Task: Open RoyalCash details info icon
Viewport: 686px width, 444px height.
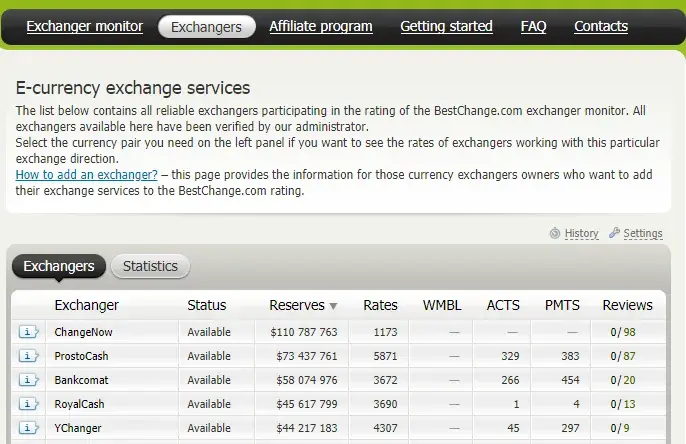Action: [x=27, y=404]
